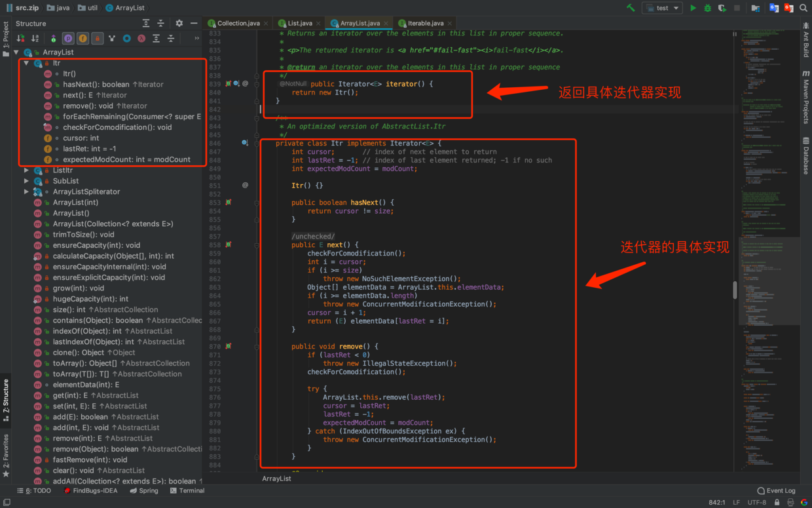Click java folder in navigation breadcrumb
The width and height of the screenshot is (812, 508).
58,8
